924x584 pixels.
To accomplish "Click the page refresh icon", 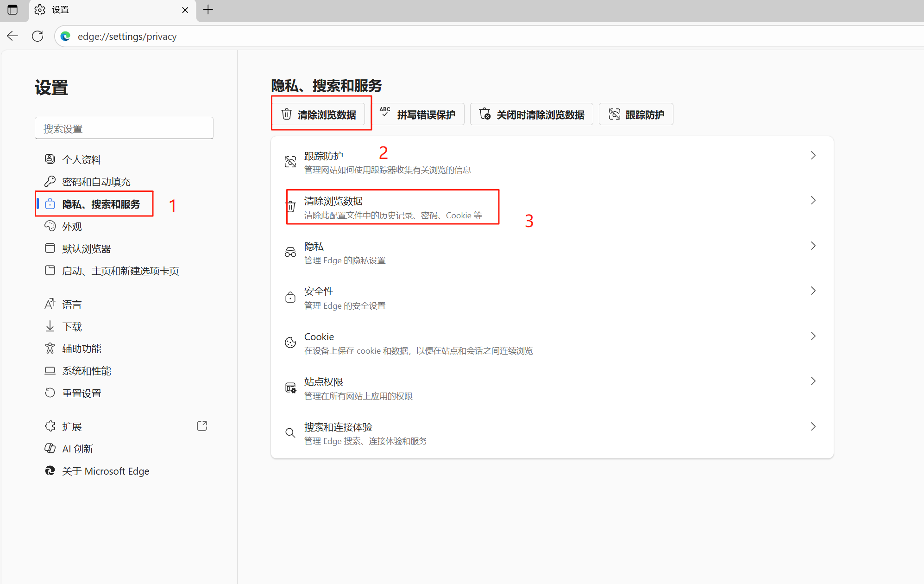I will pyautogui.click(x=38, y=36).
